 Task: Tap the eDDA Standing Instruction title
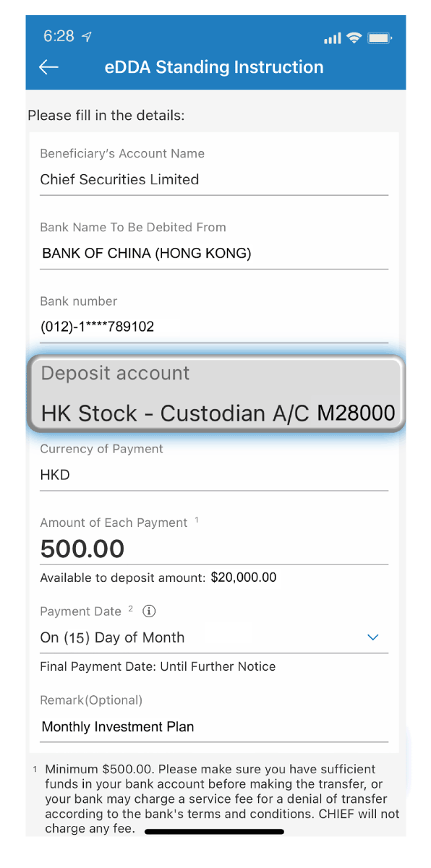214,67
